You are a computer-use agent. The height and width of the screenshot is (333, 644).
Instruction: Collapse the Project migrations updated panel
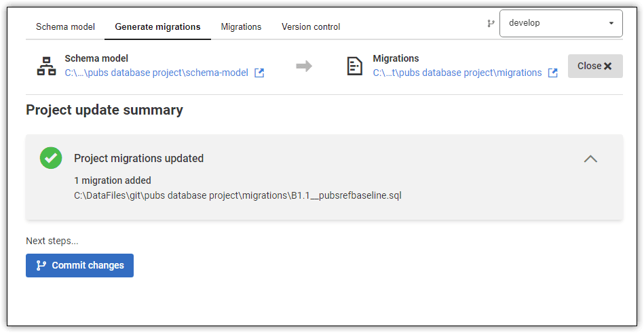(x=590, y=159)
